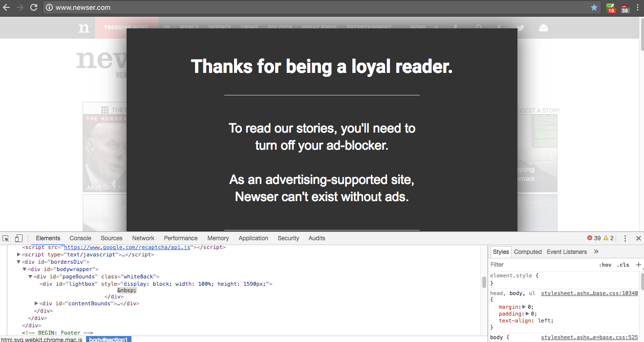The image size is (644, 342).
Task: Open the Application tab
Action: coord(253,238)
